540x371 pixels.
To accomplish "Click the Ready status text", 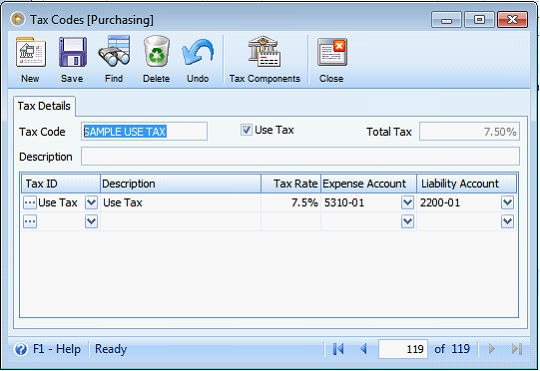I will 111,349.
